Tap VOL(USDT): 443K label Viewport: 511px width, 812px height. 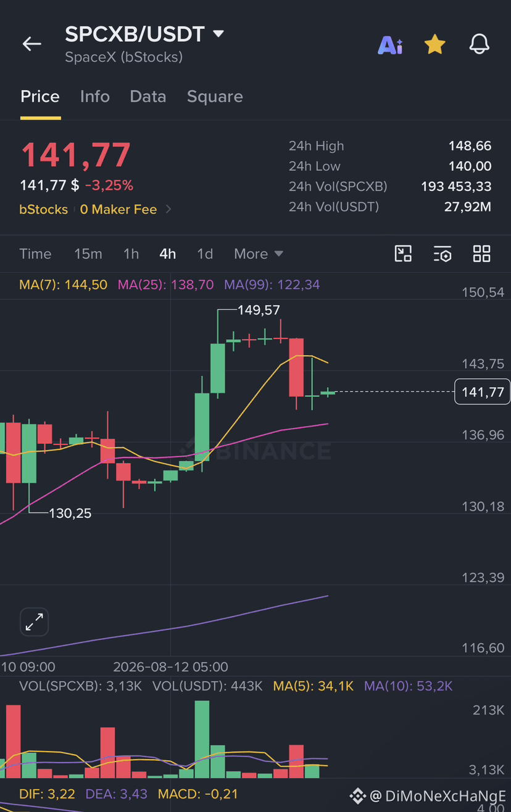pyautogui.click(x=207, y=686)
